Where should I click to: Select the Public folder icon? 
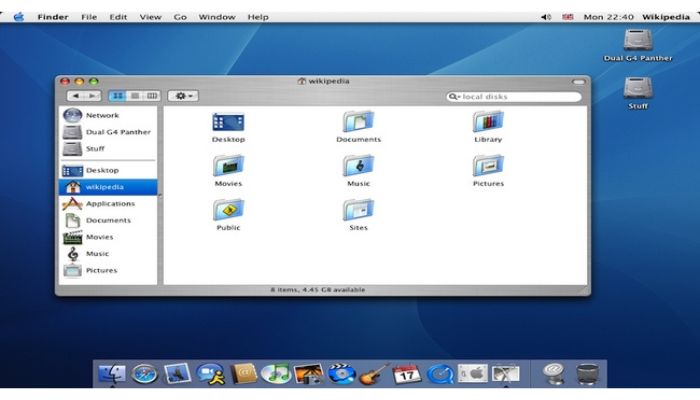point(228,210)
